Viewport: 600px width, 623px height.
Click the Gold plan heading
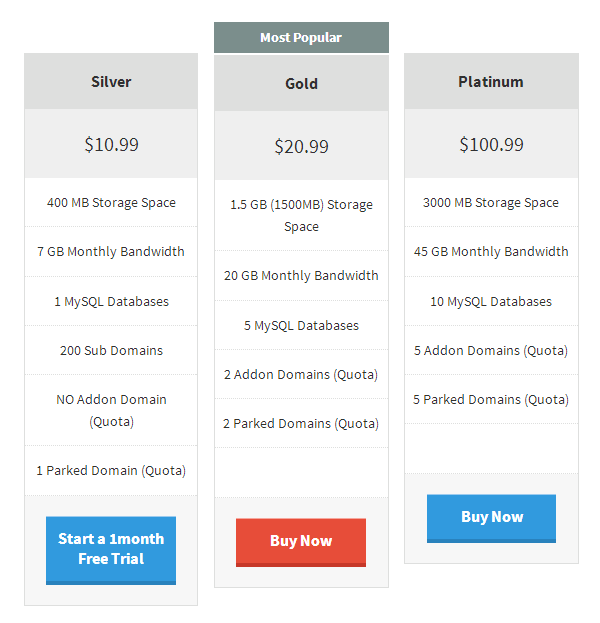(301, 83)
